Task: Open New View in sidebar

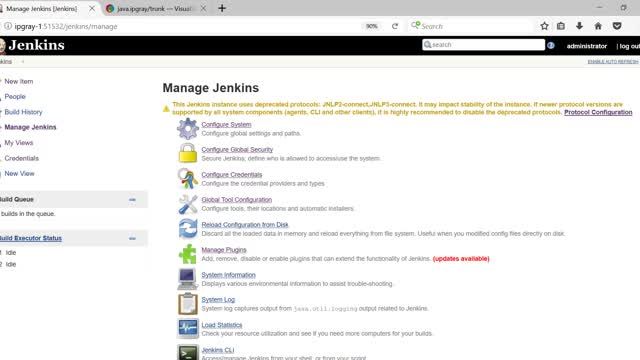Action: [19, 173]
